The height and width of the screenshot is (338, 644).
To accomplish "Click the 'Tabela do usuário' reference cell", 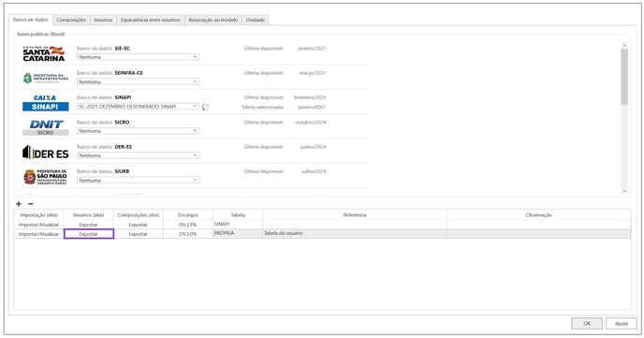I will click(x=355, y=234).
